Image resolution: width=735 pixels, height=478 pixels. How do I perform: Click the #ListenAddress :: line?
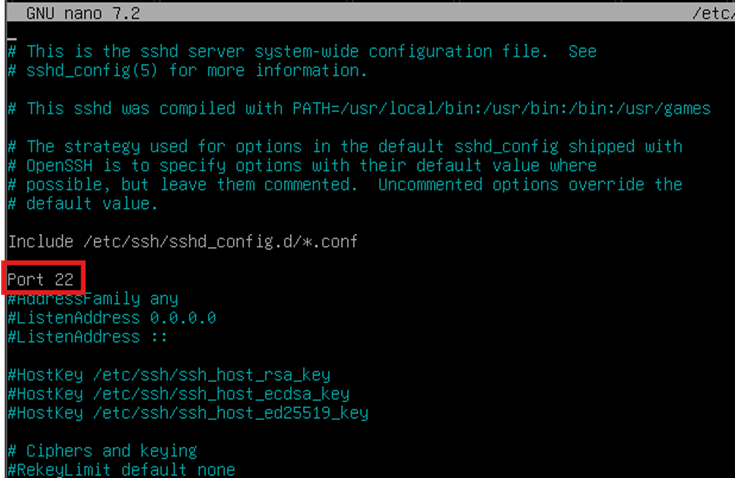[87, 337]
